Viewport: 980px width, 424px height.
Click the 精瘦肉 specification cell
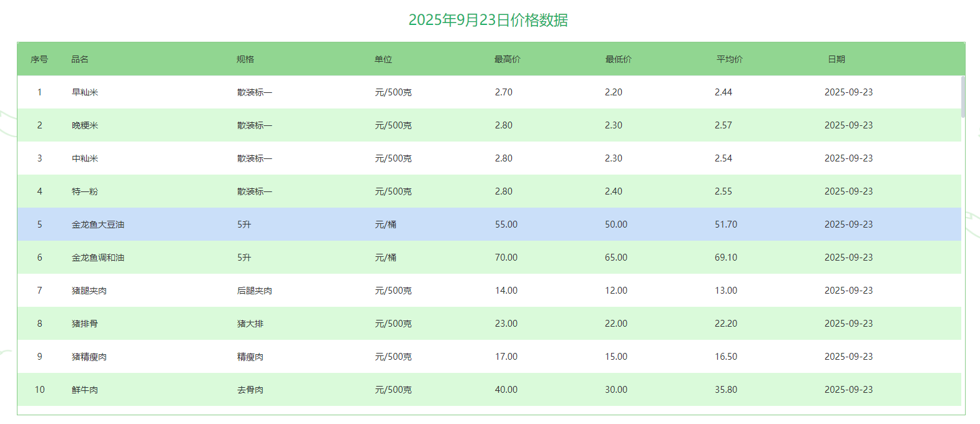[x=250, y=357]
